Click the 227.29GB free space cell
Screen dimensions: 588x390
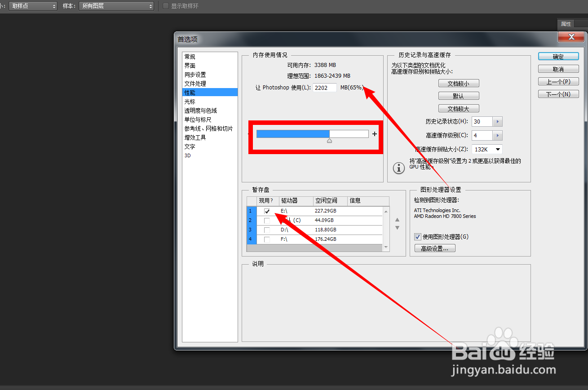[x=326, y=211]
